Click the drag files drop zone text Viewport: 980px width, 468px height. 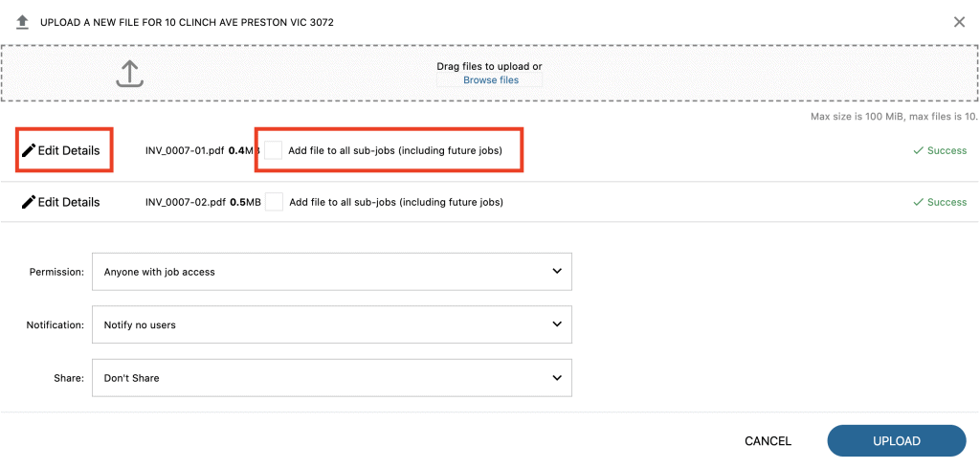[x=489, y=67]
